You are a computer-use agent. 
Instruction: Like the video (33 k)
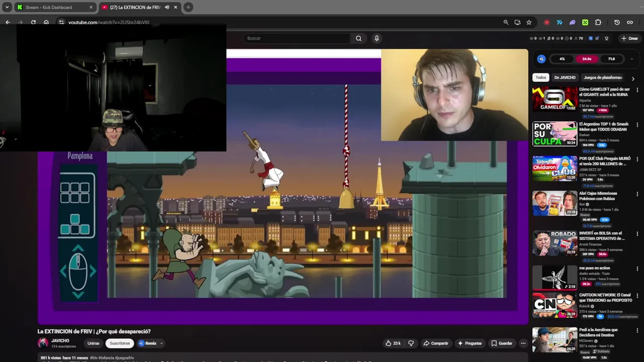tap(393, 343)
